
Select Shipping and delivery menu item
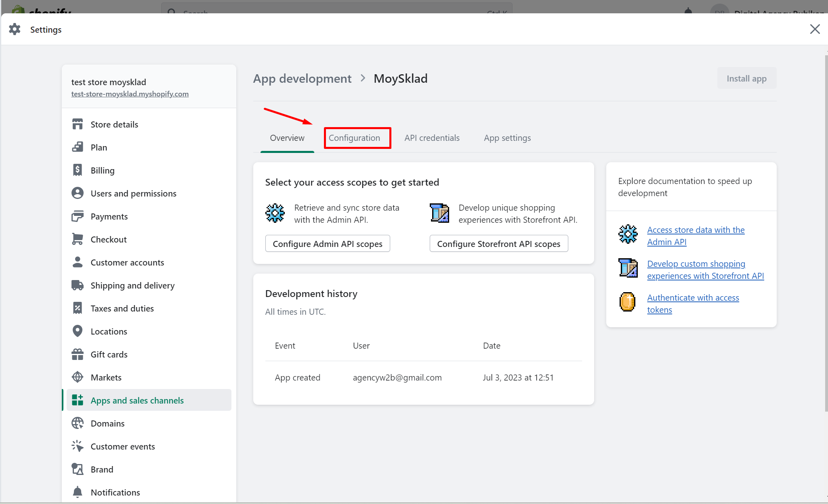pyautogui.click(x=149, y=285)
